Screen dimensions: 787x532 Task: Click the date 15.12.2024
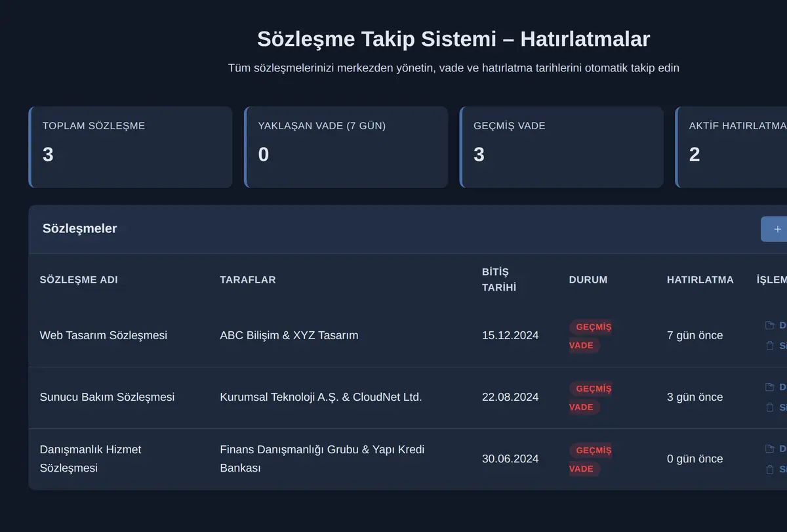510,335
